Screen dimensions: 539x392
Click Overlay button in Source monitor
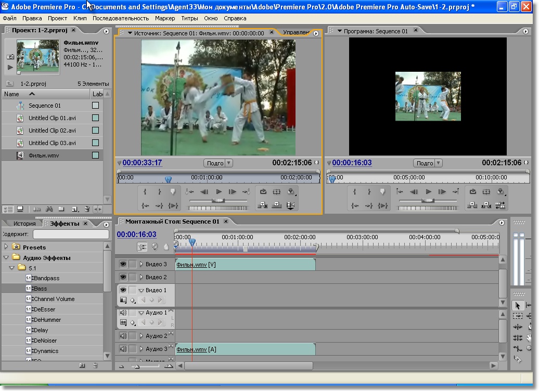point(276,205)
